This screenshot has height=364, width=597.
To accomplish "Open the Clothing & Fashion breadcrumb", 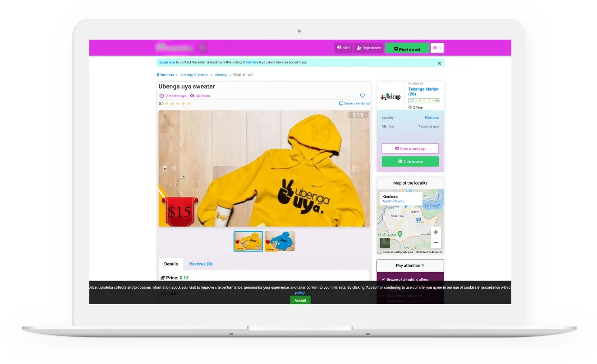I will point(194,75).
